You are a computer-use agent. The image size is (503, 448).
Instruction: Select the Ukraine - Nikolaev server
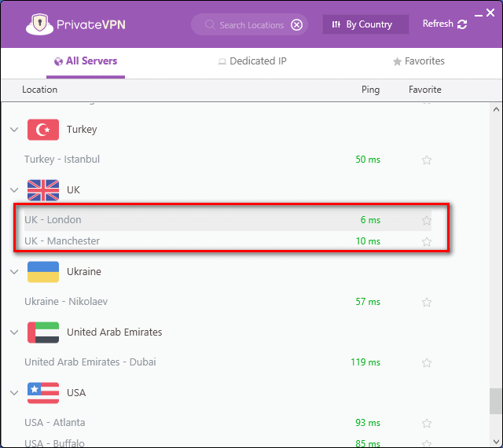click(x=228, y=302)
